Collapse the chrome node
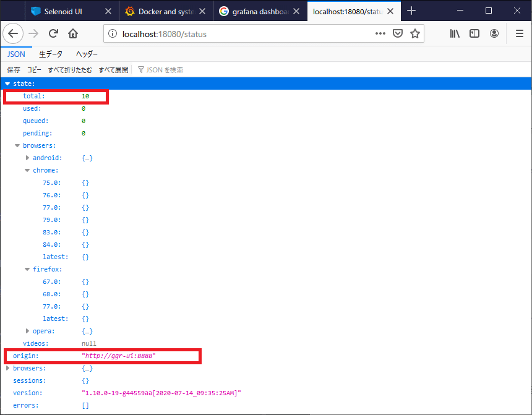 click(27, 170)
